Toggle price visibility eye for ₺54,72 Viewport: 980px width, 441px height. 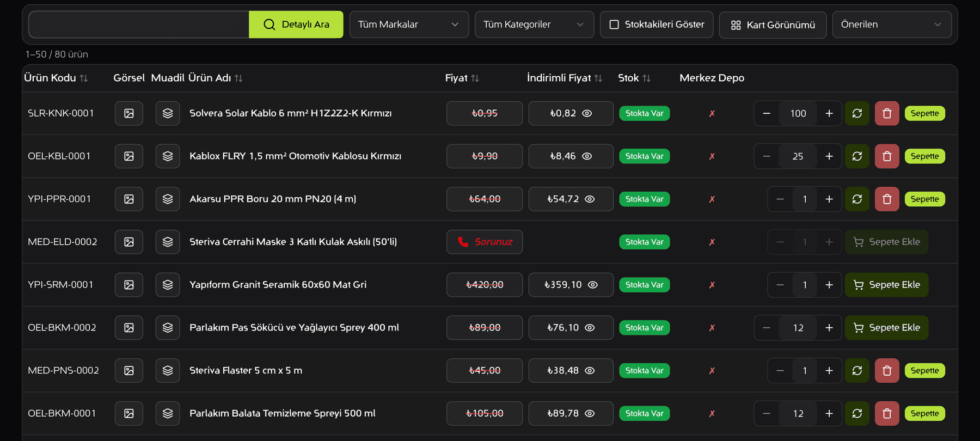(590, 199)
